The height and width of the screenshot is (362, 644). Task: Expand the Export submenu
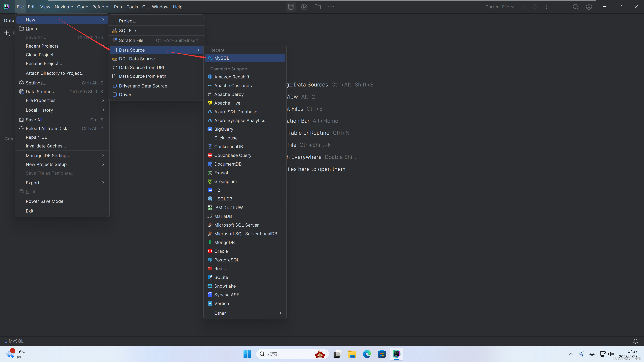click(62, 183)
